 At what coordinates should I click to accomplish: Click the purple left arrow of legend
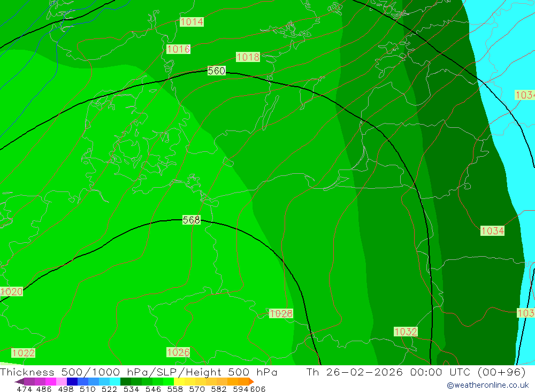(19, 382)
